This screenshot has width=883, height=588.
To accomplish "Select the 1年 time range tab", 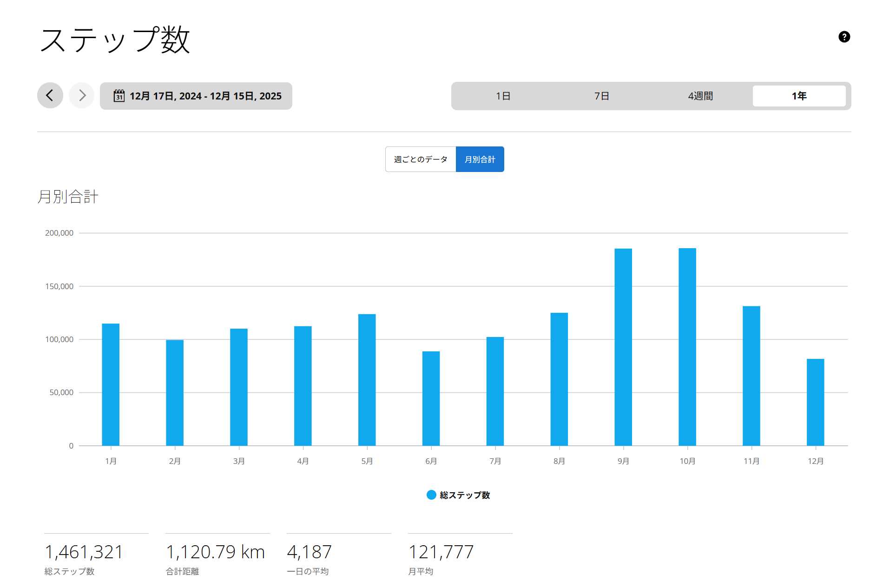I will (x=799, y=96).
